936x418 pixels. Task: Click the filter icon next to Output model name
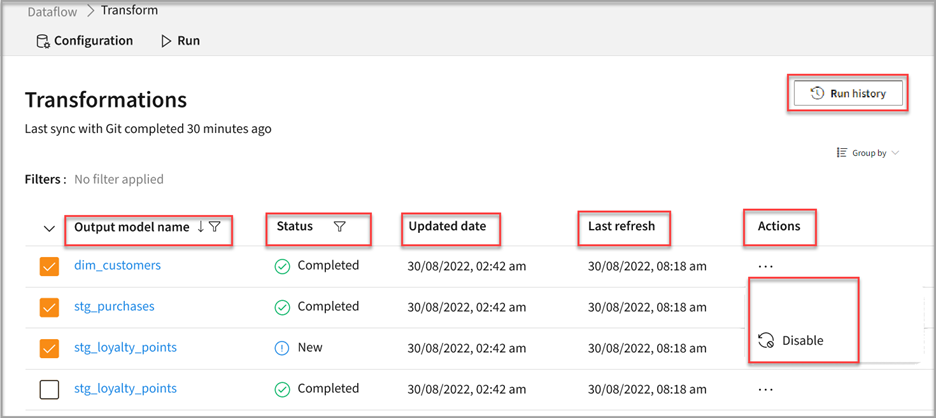215,227
